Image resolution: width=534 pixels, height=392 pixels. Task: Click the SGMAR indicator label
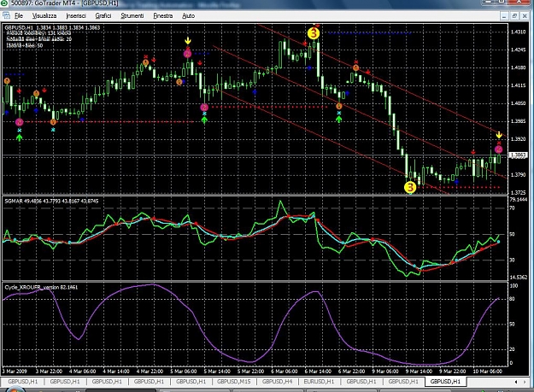click(x=51, y=201)
